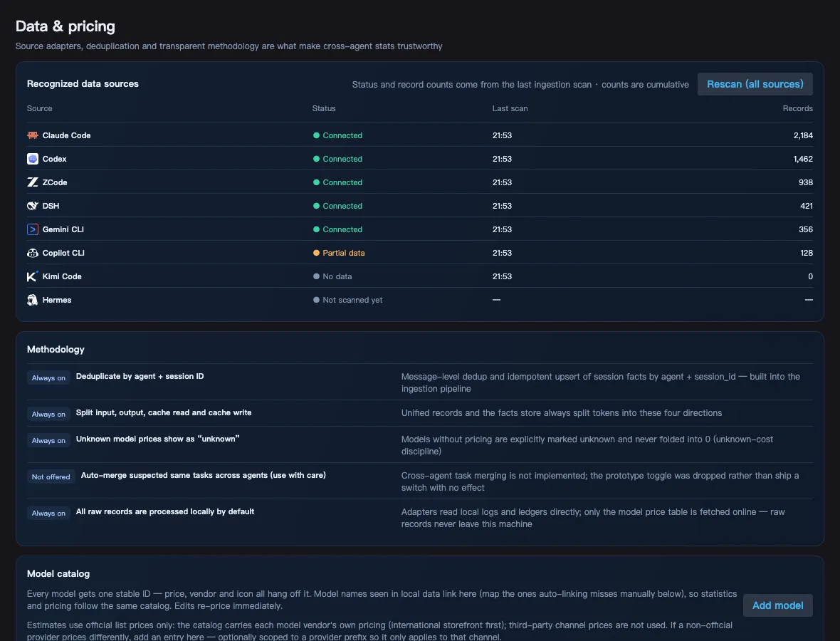Click the Partial data status text

pyautogui.click(x=343, y=253)
